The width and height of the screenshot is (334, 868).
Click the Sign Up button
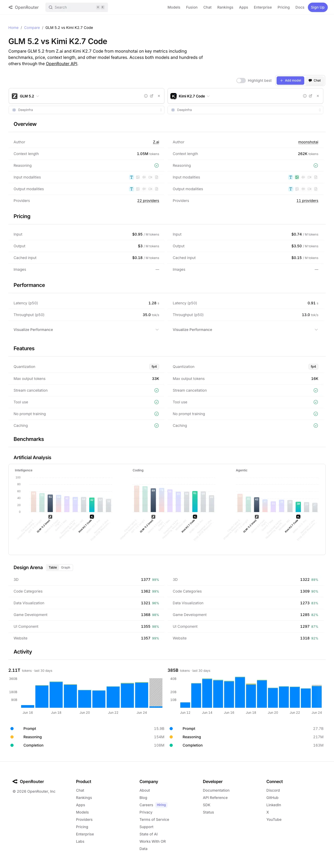point(318,7)
